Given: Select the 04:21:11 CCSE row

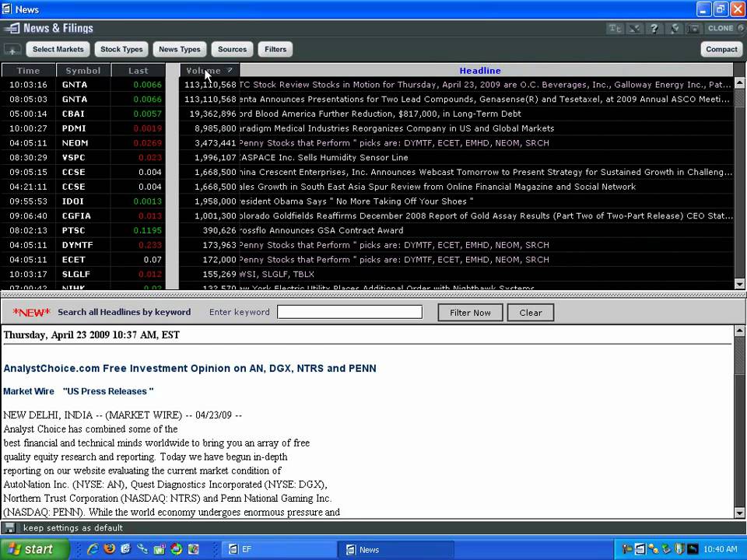Looking at the screenshot, I should tap(366, 187).
